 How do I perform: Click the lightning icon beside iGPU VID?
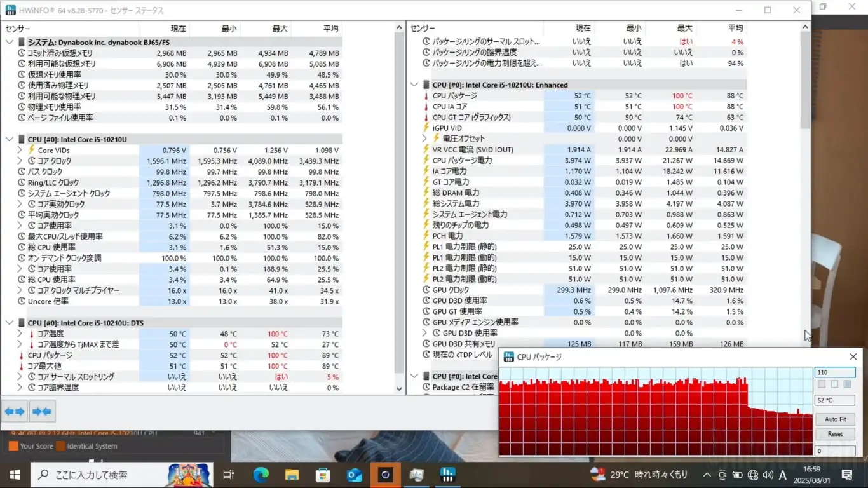426,128
